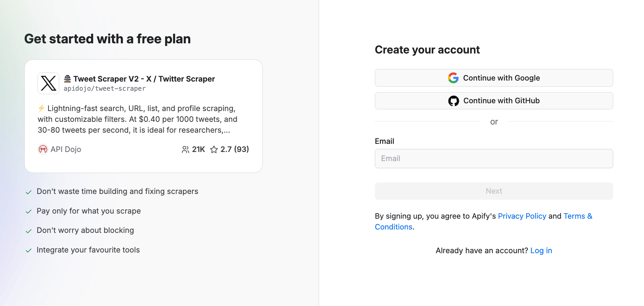Click checkmark next to "Don't waste time building"
Image resolution: width=644 pixels, height=306 pixels.
[x=29, y=192]
